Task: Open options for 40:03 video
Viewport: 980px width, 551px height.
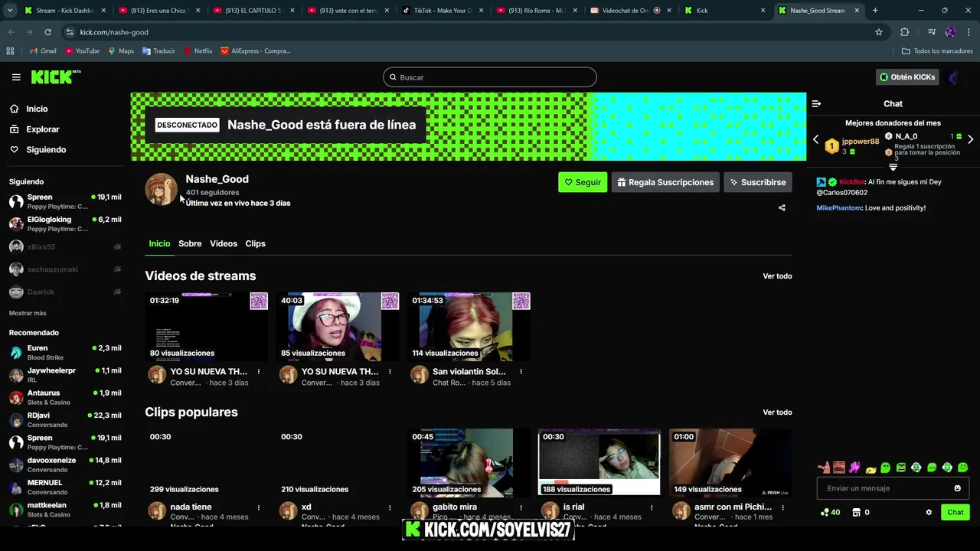Action: click(390, 372)
